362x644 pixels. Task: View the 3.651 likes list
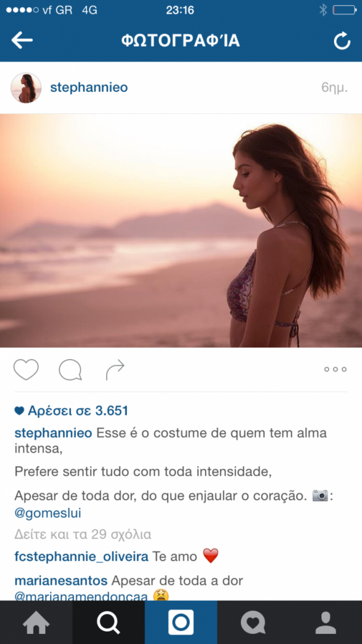click(x=71, y=411)
